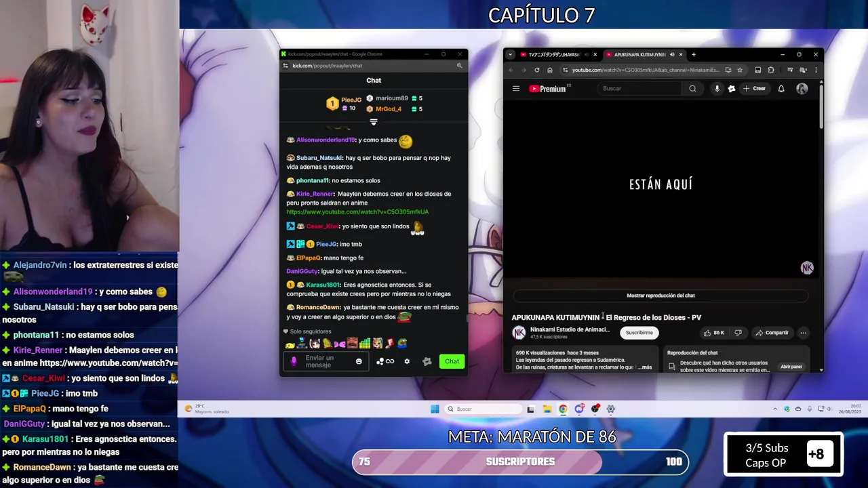Click the Kick chat site-settings icon in address bar
868x488 pixels.
(285, 66)
